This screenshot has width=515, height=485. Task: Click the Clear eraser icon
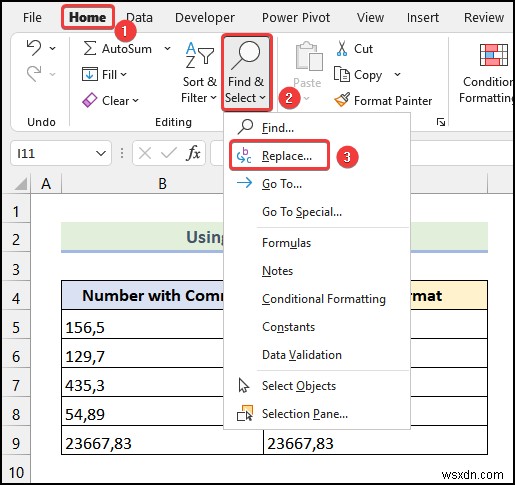90,100
